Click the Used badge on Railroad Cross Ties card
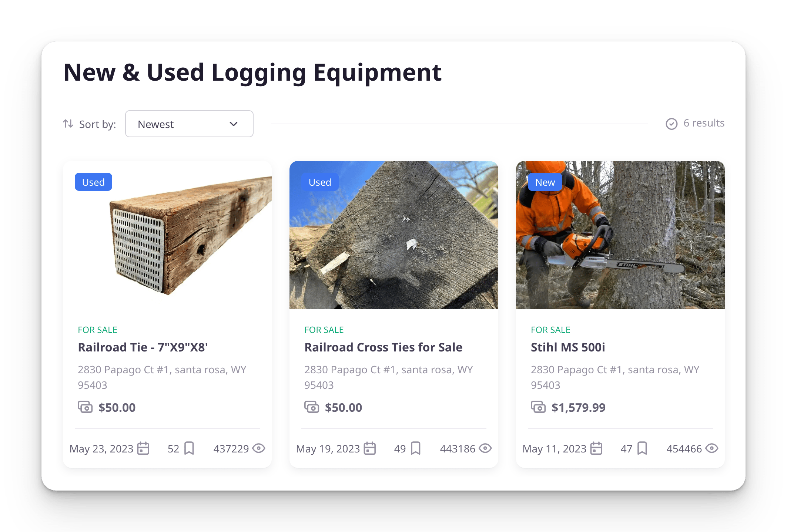Image resolution: width=787 pixels, height=532 pixels. click(320, 182)
